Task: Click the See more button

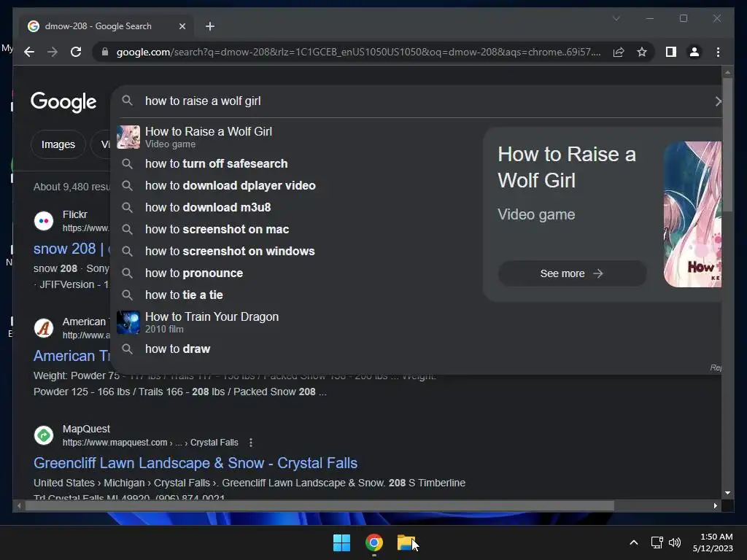Action: coord(572,273)
